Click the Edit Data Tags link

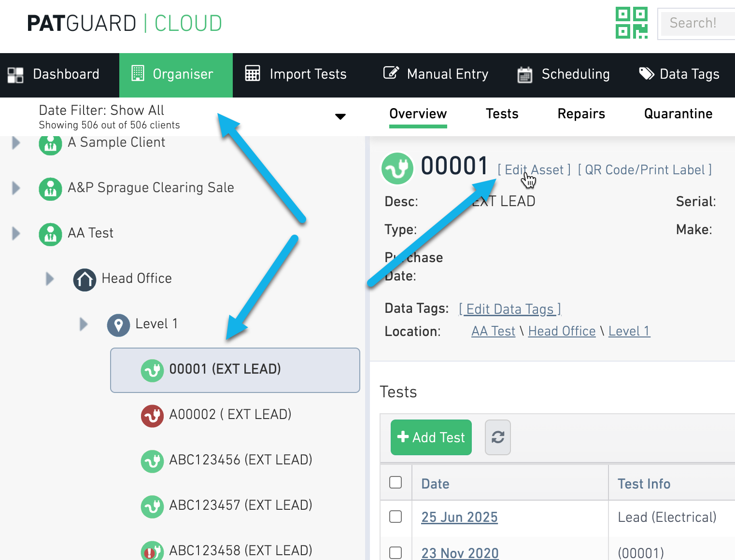(510, 308)
